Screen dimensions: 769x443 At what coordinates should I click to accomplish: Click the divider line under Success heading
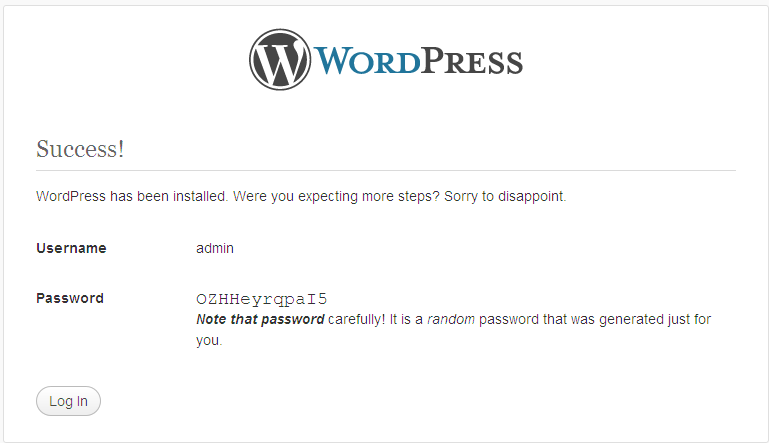pos(385,171)
